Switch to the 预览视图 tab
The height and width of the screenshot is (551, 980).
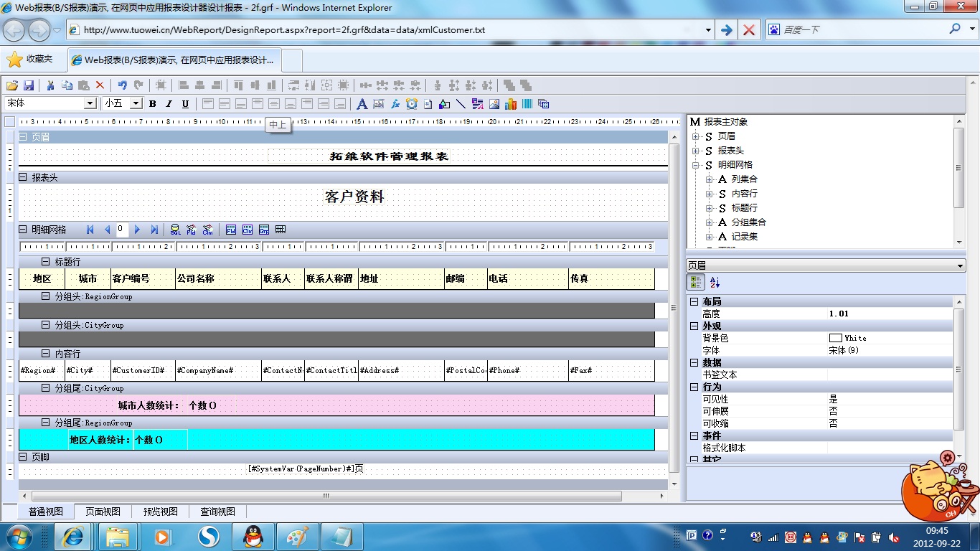(160, 512)
